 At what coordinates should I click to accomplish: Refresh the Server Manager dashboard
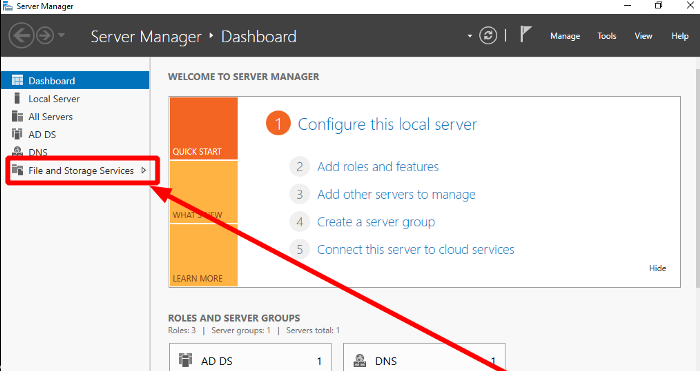point(488,35)
